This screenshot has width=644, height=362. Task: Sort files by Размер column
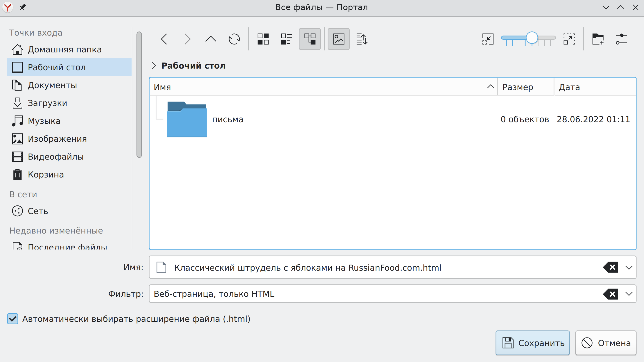[x=526, y=87]
